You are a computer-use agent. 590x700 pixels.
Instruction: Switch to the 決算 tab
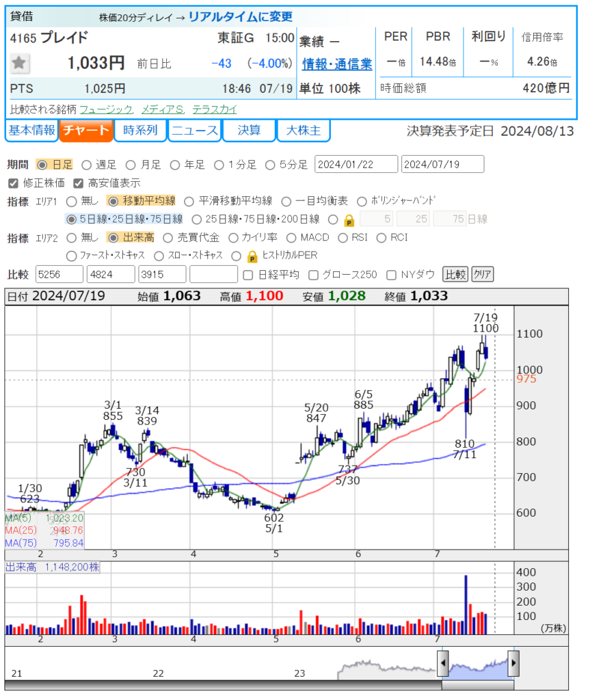(x=248, y=131)
